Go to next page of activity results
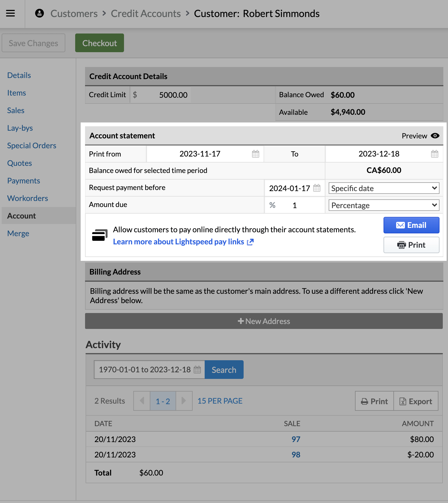The height and width of the screenshot is (503, 448). coord(184,401)
